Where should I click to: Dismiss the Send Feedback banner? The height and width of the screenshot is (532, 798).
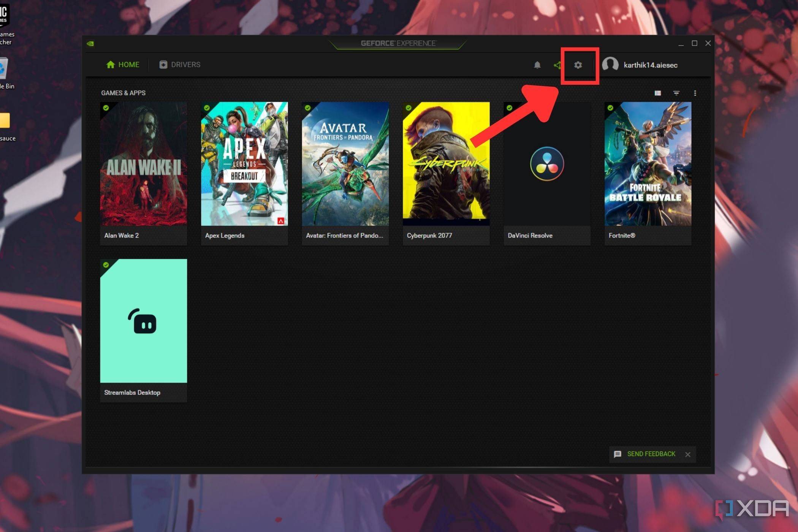point(688,454)
